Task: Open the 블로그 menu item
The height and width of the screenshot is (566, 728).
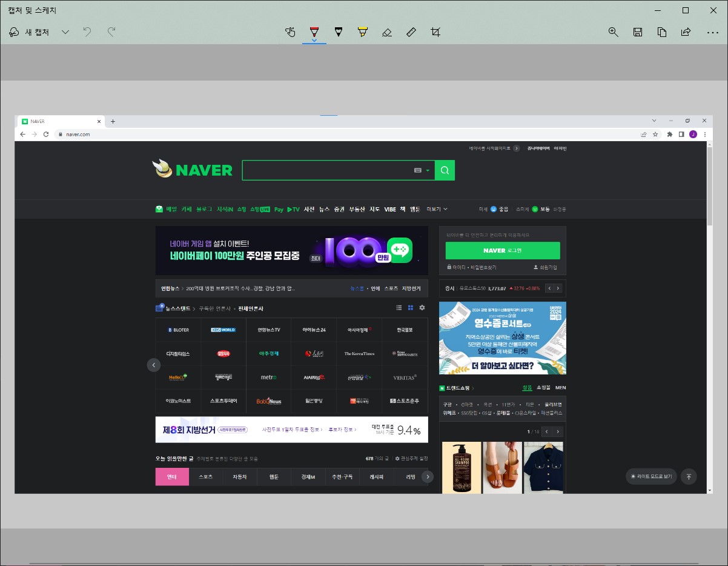Action: pyautogui.click(x=204, y=209)
